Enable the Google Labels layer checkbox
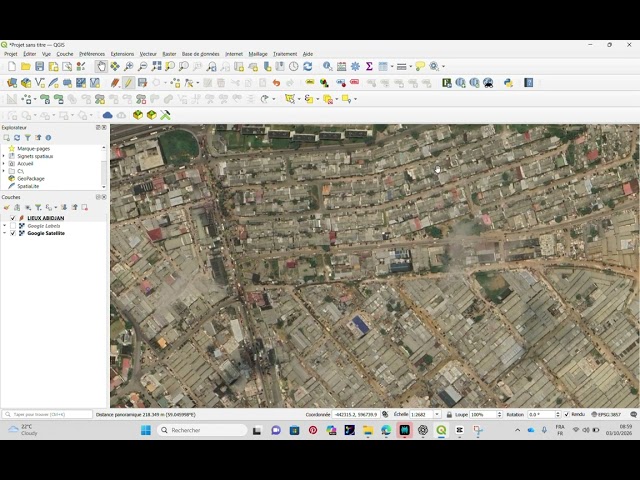This screenshot has height=480, width=640. coord(13,226)
